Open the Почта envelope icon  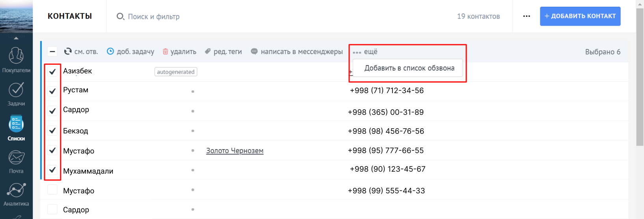[16, 158]
